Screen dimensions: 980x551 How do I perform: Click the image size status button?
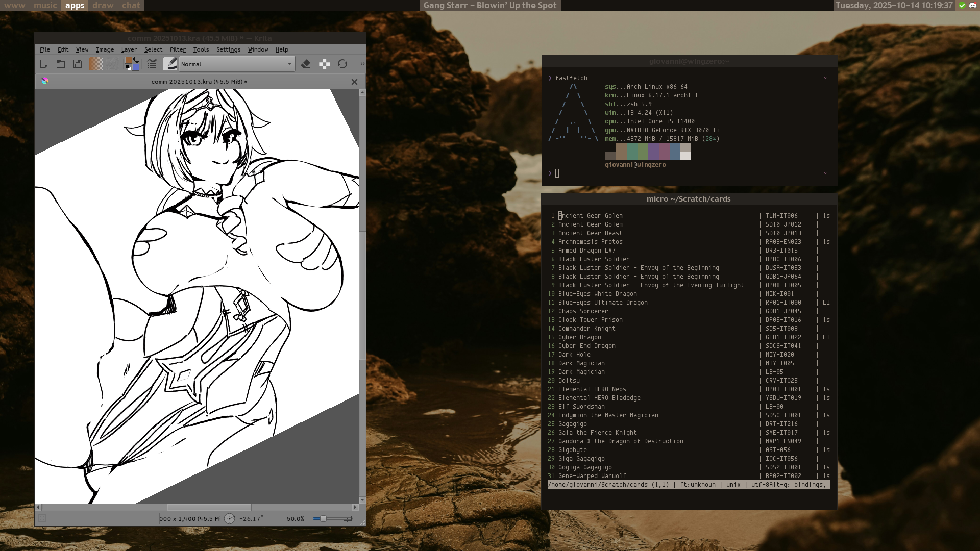189,518
